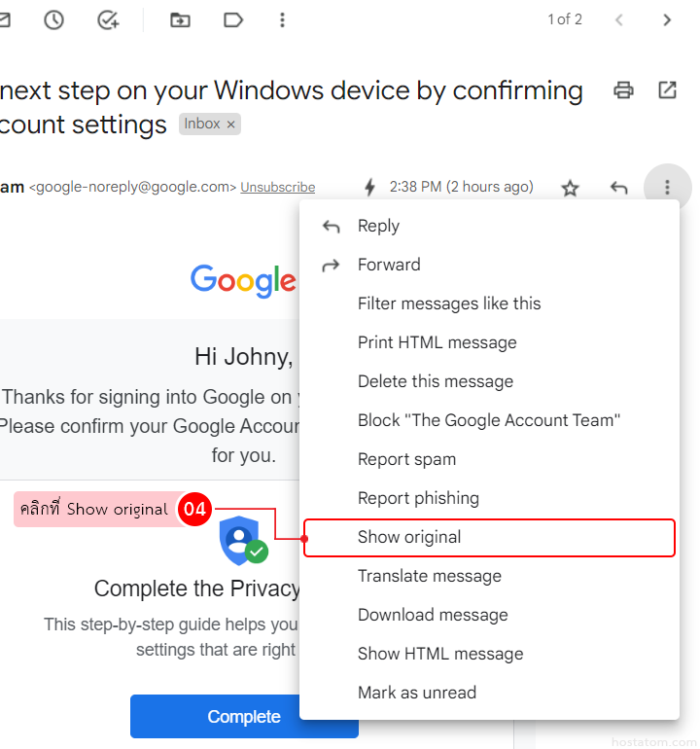The width and height of the screenshot is (700, 749).
Task: Click the Google logo in email
Action: 243,280
